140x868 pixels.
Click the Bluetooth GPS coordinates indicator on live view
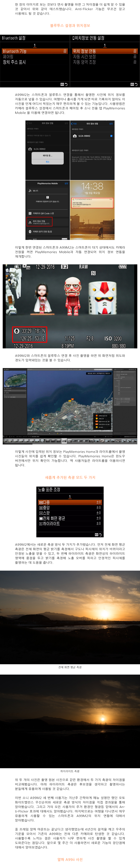[x=30, y=335]
